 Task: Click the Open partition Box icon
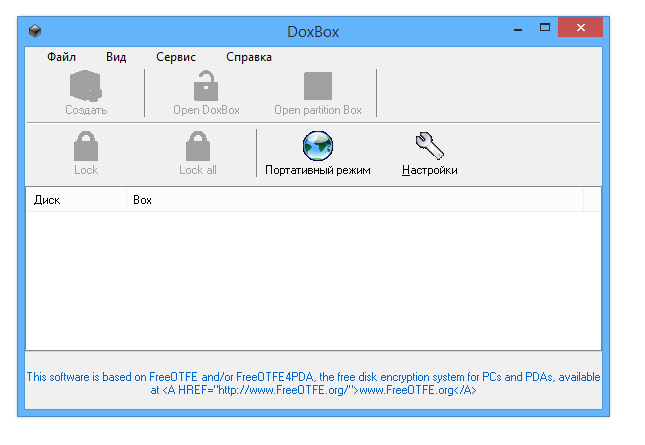pos(318,86)
